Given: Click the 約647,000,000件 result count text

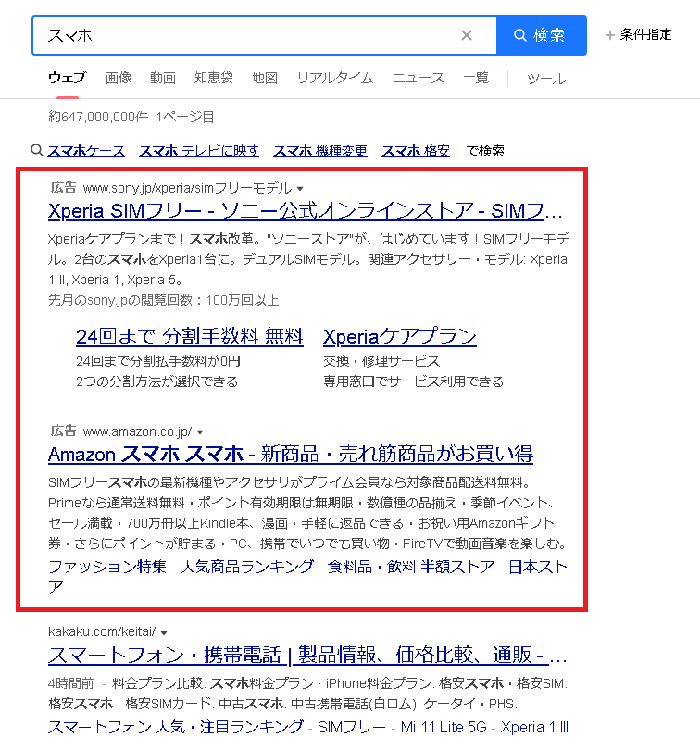Looking at the screenshot, I should tap(98, 117).
